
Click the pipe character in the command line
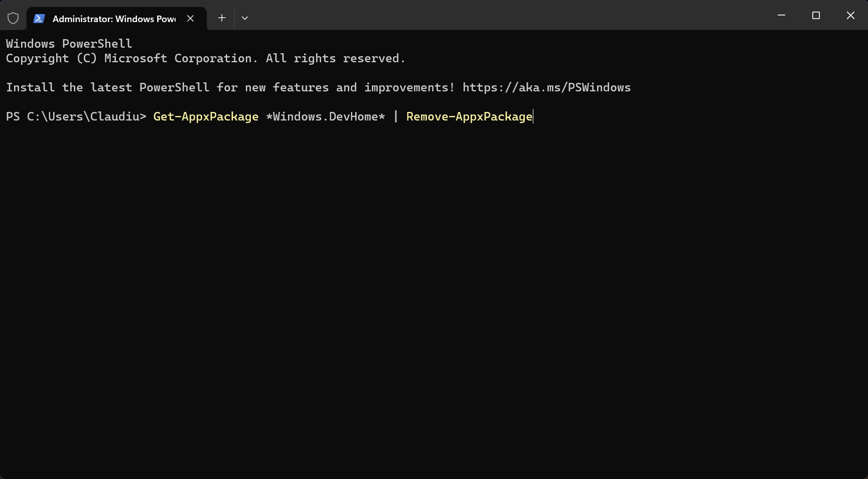(396, 116)
